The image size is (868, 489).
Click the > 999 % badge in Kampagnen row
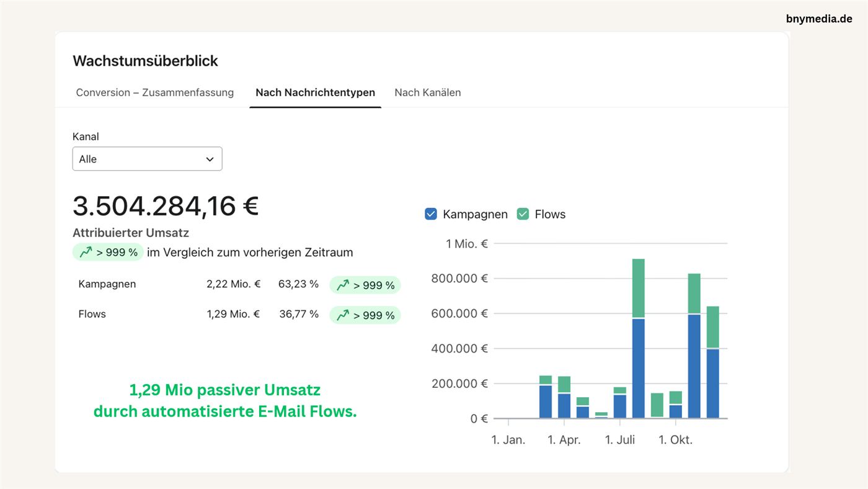(x=365, y=285)
